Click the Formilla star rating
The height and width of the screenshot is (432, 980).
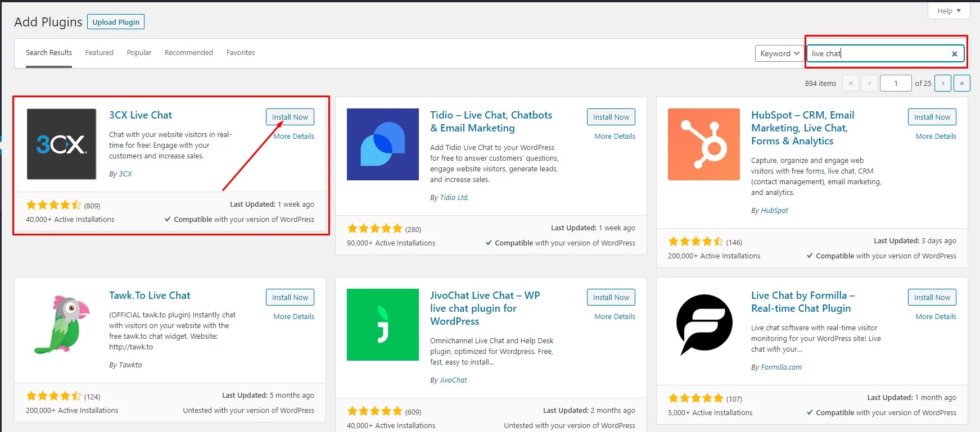(696, 398)
